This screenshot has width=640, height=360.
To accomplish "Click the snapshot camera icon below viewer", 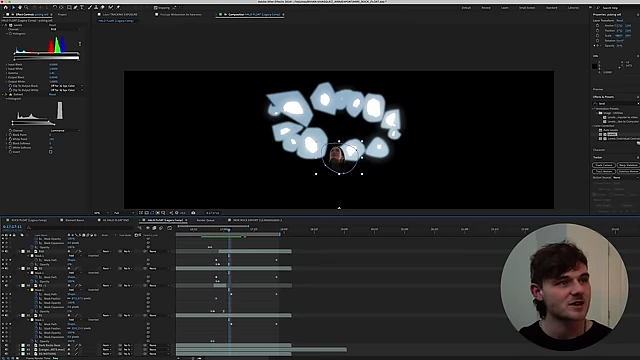I will (x=193, y=213).
